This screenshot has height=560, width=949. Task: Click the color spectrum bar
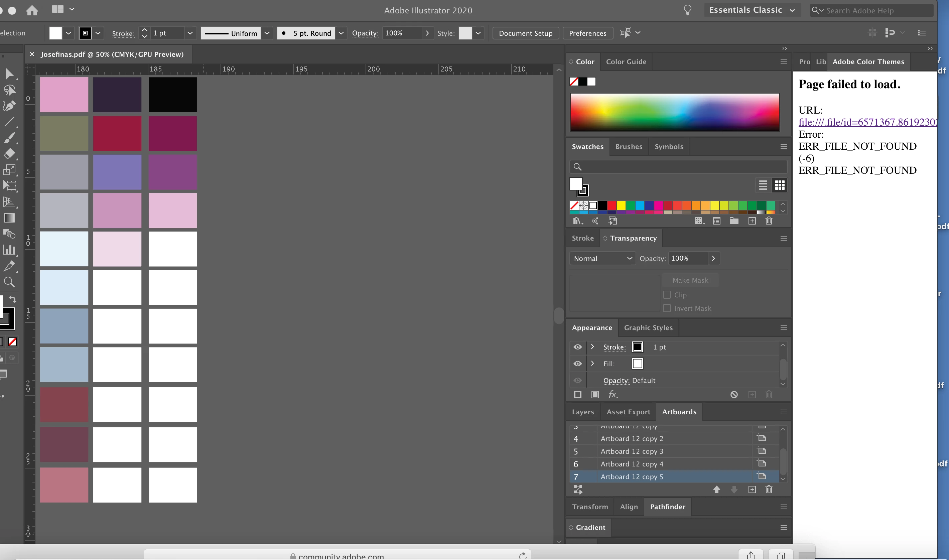[x=675, y=112]
